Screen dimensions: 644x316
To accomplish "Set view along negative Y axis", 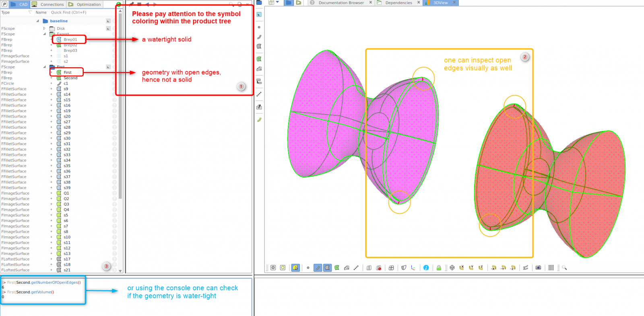I will [x=503, y=268].
